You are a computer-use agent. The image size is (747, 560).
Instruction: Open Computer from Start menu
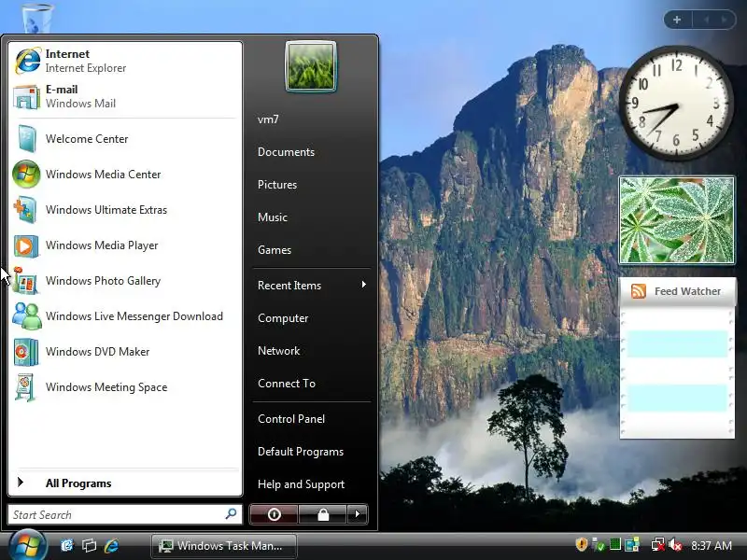pyautogui.click(x=283, y=318)
